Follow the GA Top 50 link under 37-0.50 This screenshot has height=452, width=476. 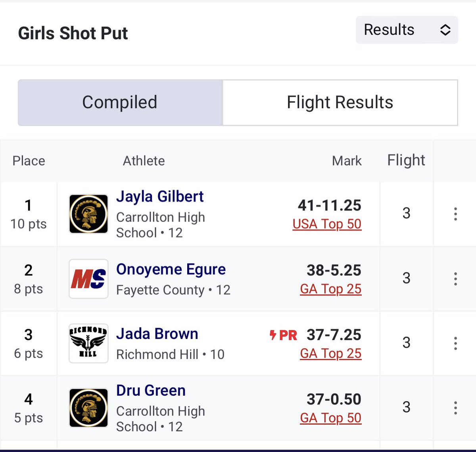(x=331, y=418)
